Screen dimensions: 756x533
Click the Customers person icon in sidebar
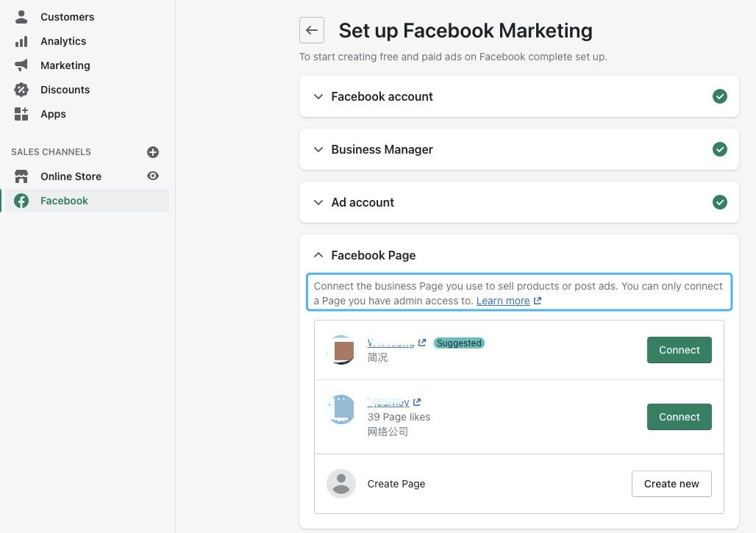coord(21,17)
